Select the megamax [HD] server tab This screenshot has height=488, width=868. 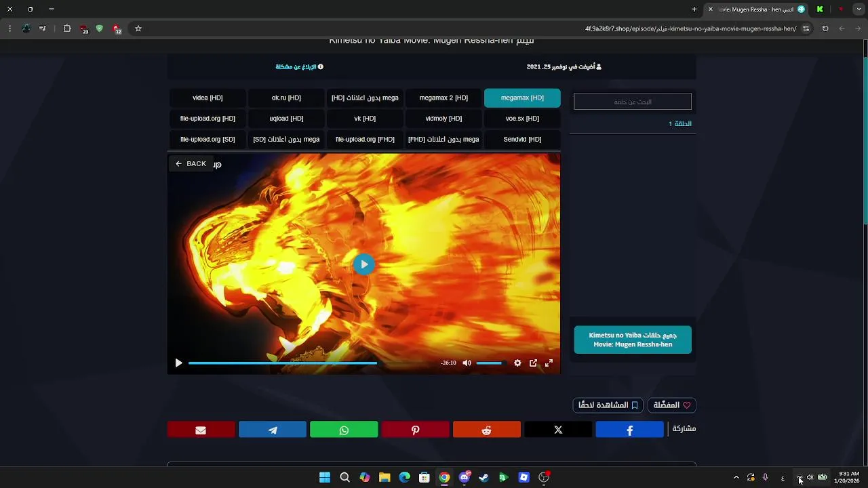tap(522, 98)
